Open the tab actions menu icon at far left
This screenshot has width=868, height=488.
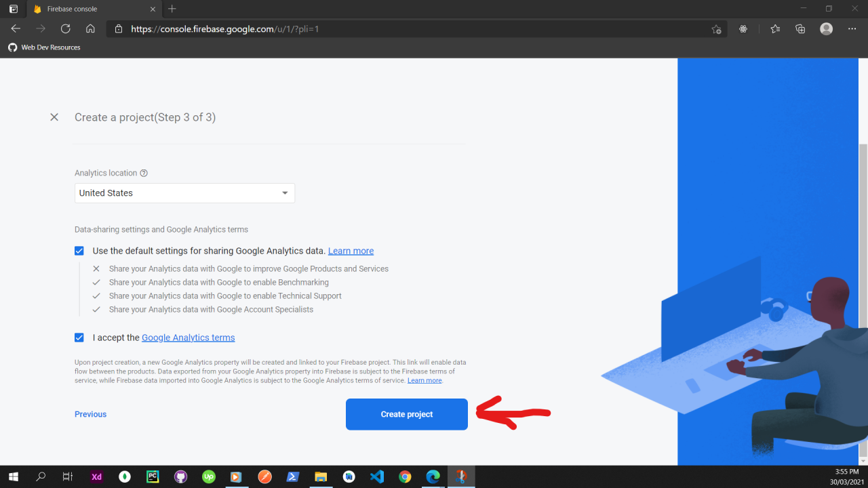14,9
